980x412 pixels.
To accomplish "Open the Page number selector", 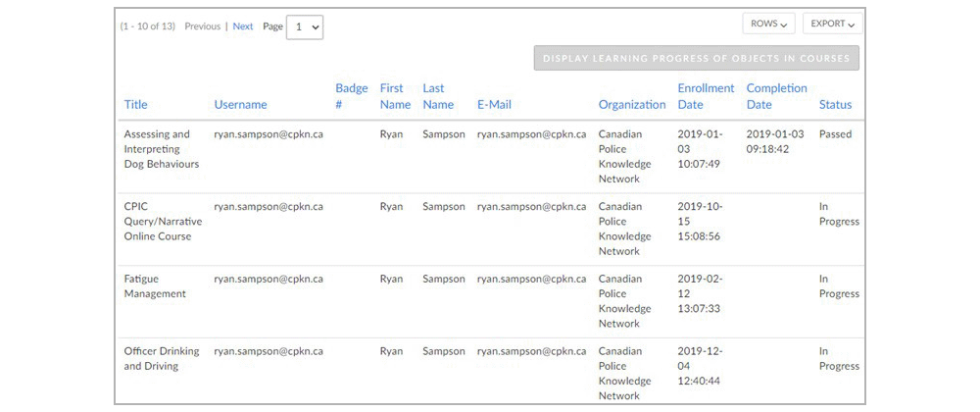I will click(x=305, y=27).
